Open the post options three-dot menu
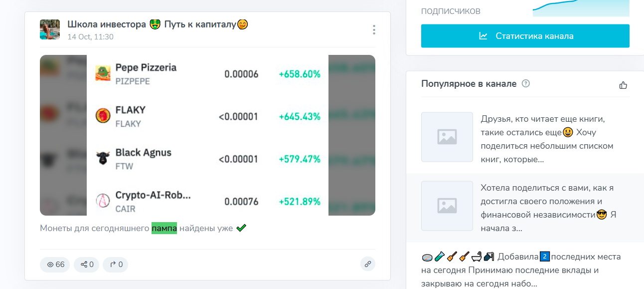 (374, 30)
